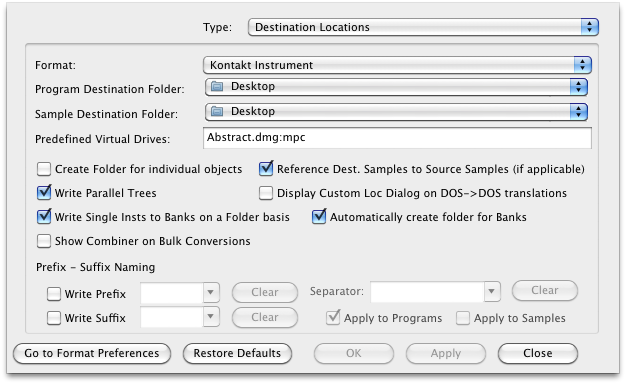626x384 pixels.
Task: Click the Separator text field
Action: (x=428, y=292)
